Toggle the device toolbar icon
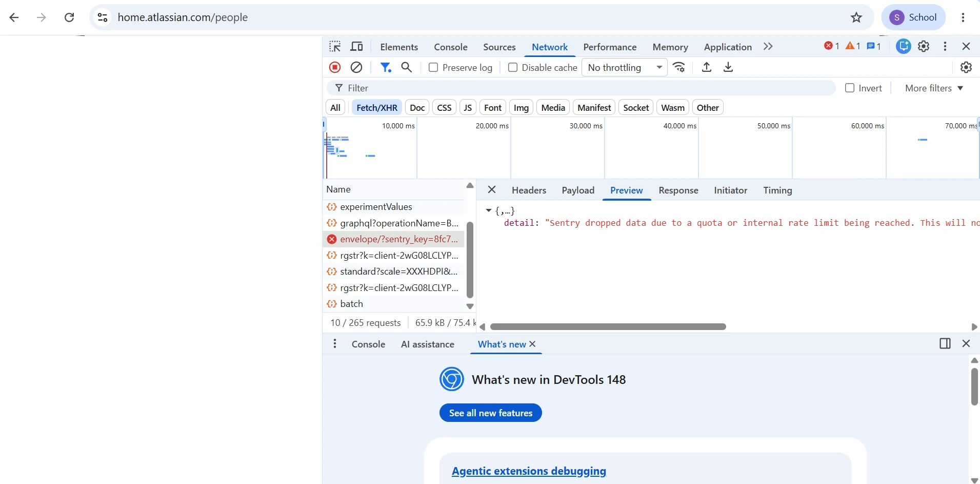 [356, 47]
